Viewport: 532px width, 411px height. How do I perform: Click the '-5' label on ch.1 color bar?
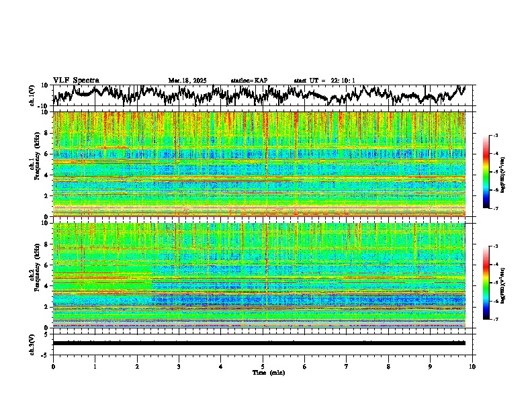[496, 172]
